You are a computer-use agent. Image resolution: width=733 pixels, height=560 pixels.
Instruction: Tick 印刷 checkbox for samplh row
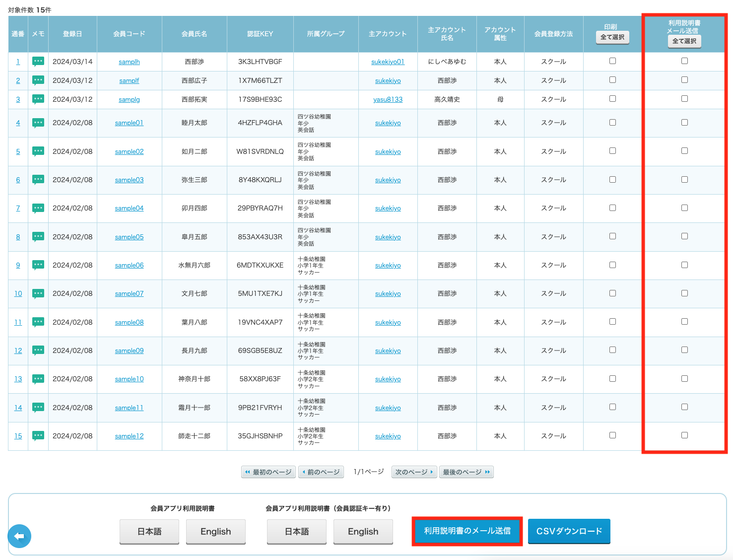(x=612, y=61)
